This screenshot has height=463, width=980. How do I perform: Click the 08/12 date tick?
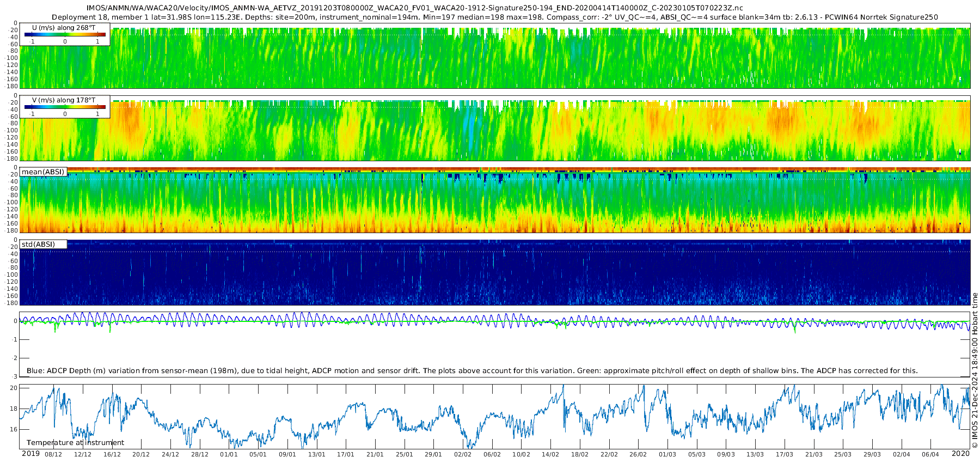53,455
